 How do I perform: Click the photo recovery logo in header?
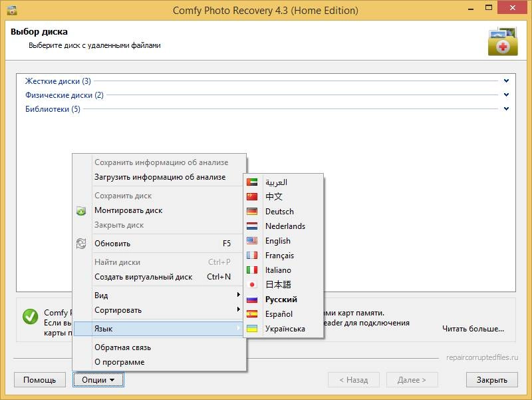[503, 41]
